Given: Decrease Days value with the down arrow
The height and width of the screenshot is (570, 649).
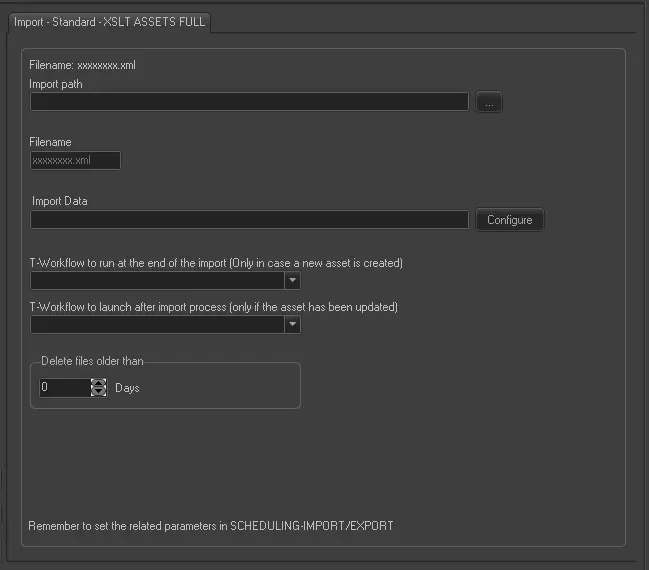Looking at the screenshot, I should [x=98, y=392].
